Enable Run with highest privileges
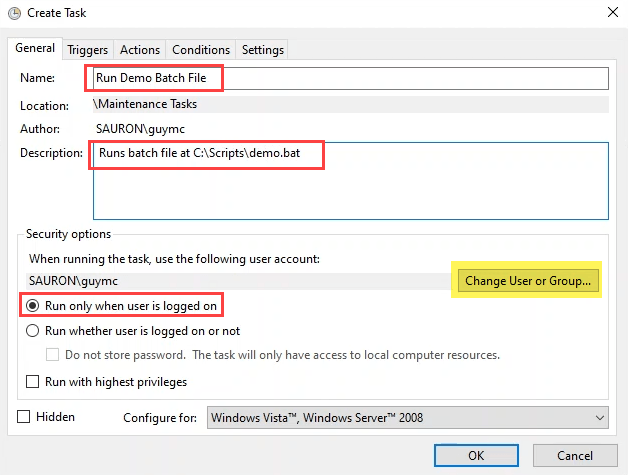628x475 pixels. pyautogui.click(x=34, y=381)
